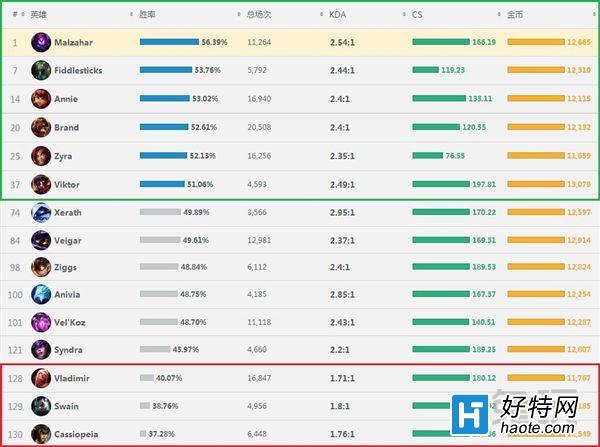The image size is (600, 447).
Task: Open the Fiddlesticks name link
Action: 78,70
